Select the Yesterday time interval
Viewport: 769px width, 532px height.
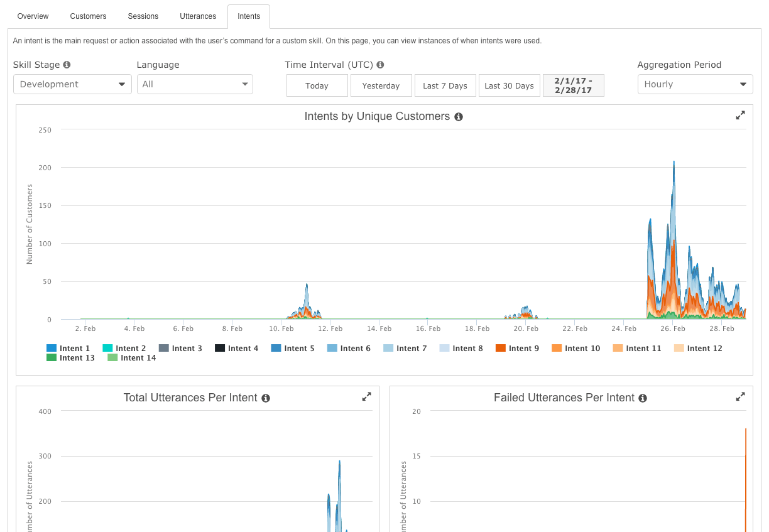pyautogui.click(x=381, y=86)
